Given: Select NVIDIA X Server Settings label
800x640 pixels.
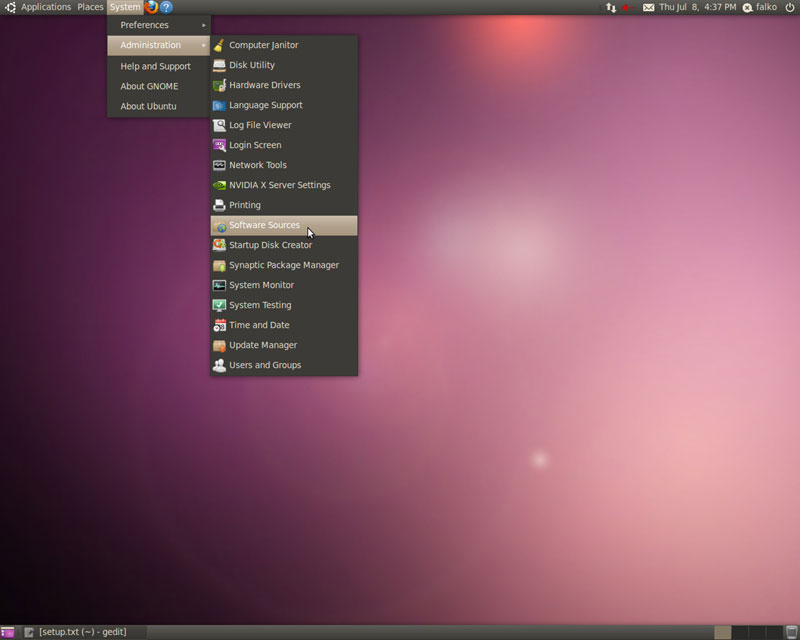Looking at the screenshot, I should click(x=280, y=185).
